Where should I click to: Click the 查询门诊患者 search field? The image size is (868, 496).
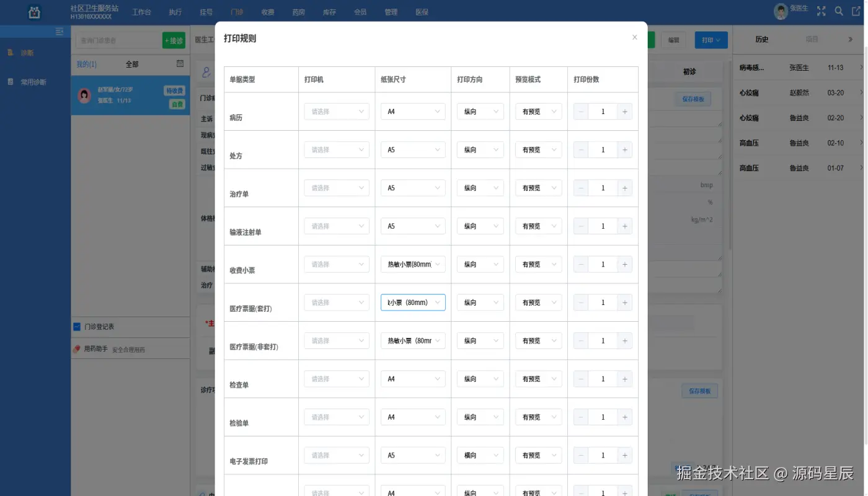pos(117,40)
